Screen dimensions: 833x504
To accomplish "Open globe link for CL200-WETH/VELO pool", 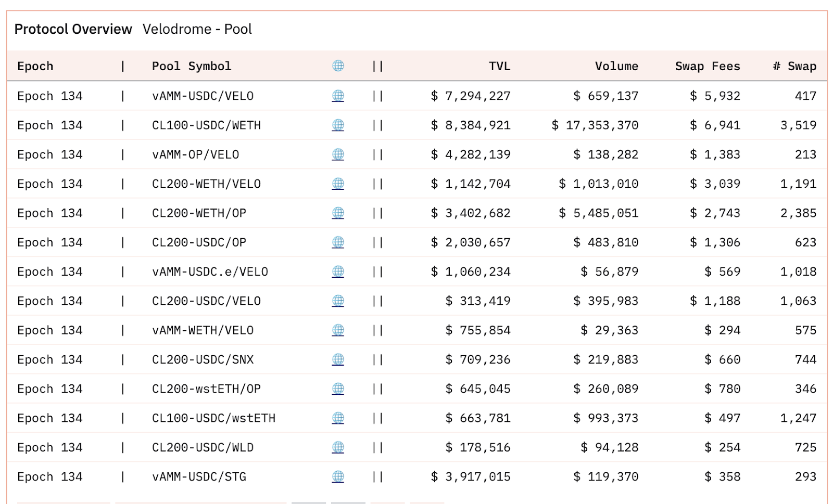I will point(338,184).
